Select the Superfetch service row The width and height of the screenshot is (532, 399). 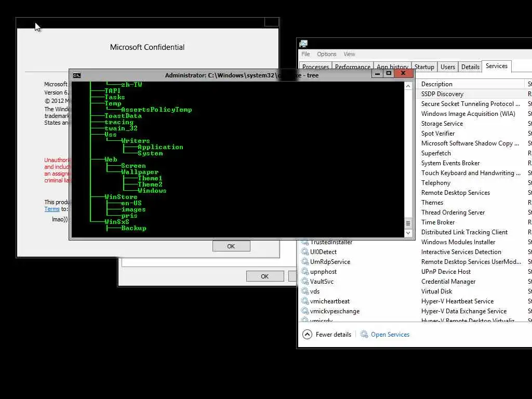[474, 153]
